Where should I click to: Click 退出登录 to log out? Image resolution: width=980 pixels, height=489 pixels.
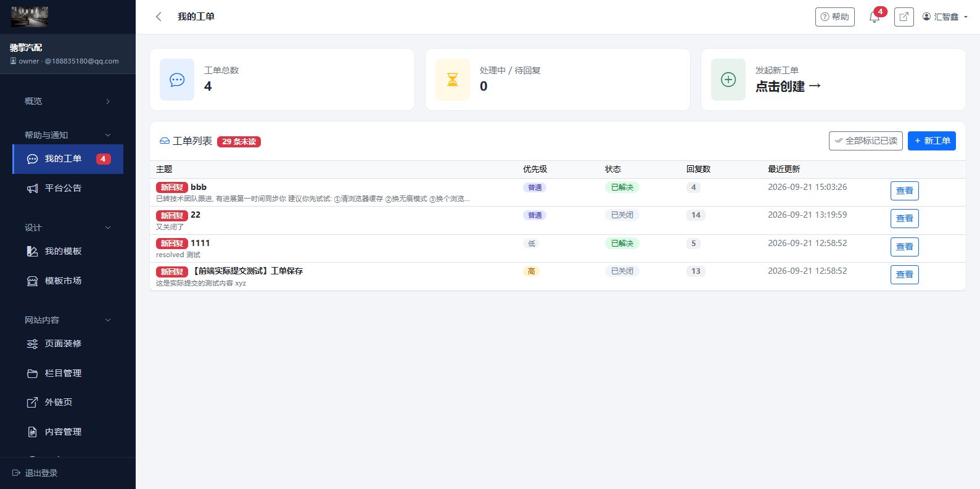click(x=35, y=473)
